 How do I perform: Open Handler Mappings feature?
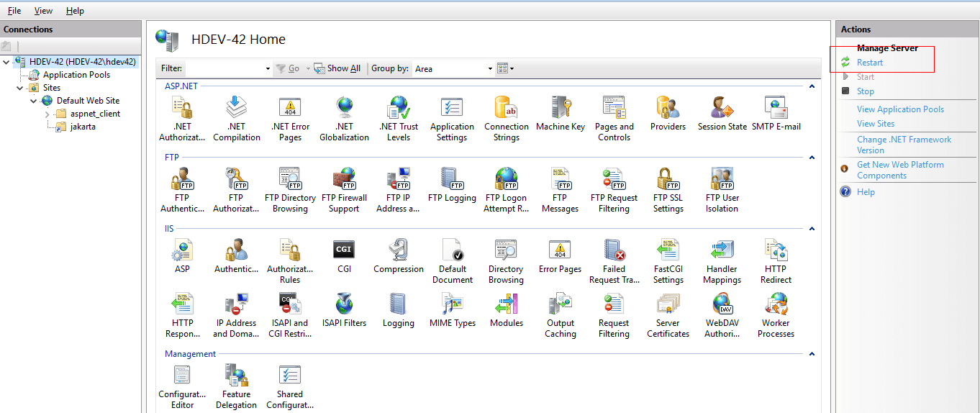(x=722, y=261)
